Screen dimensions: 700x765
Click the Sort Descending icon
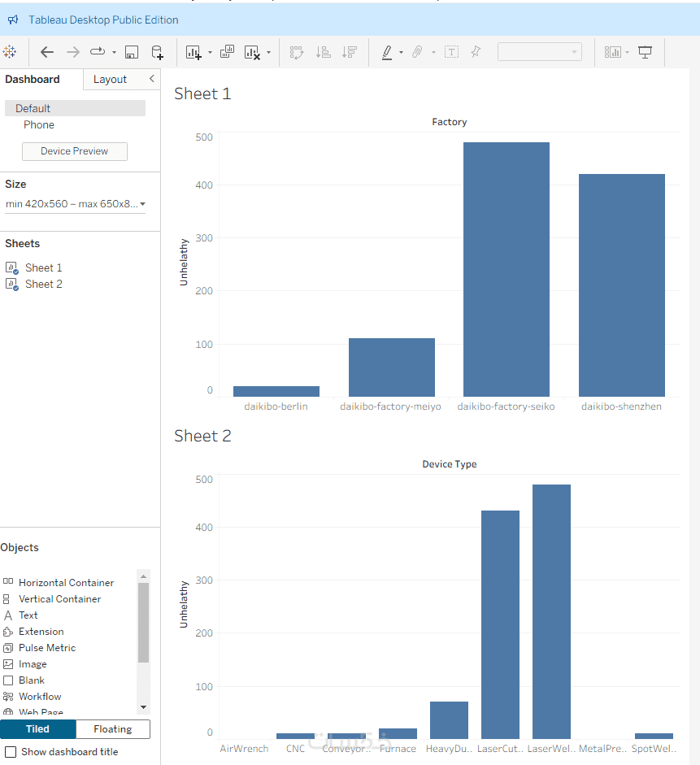coord(350,52)
